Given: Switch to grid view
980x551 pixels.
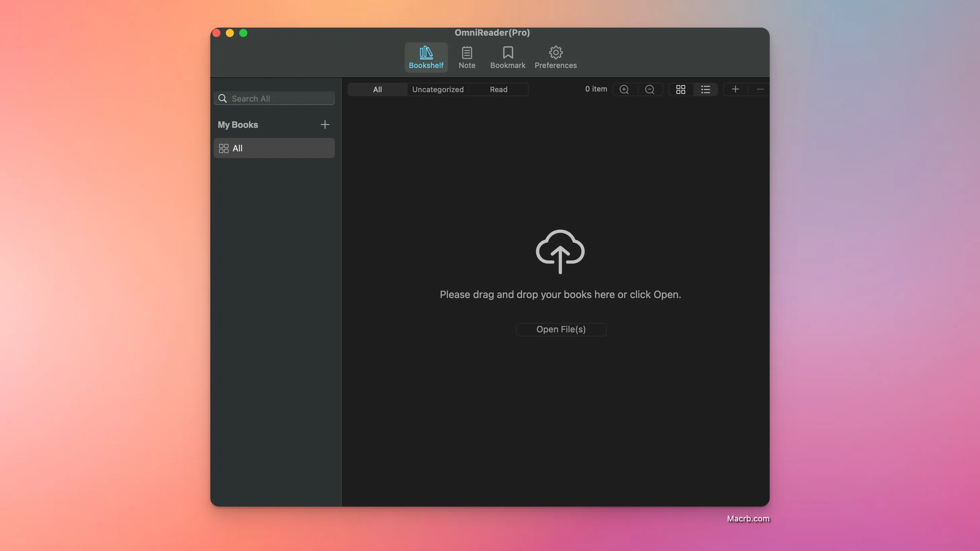Looking at the screenshot, I should pos(680,89).
